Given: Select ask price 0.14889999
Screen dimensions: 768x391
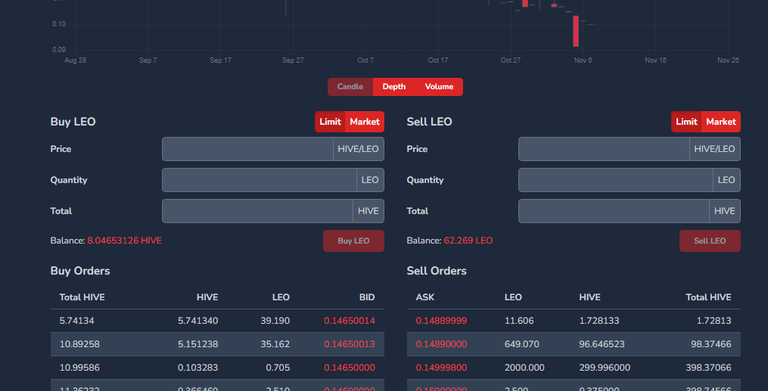Looking at the screenshot, I should coord(441,321).
